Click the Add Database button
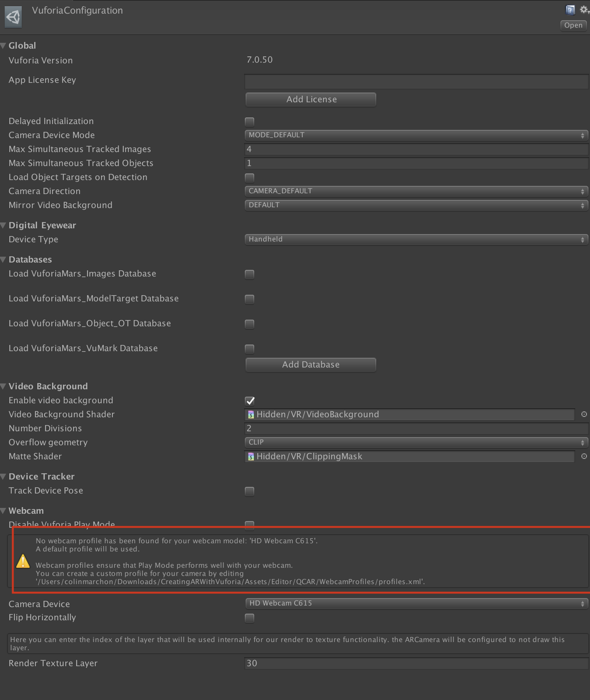Screen dimensions: 590x700 click(311, 365)
